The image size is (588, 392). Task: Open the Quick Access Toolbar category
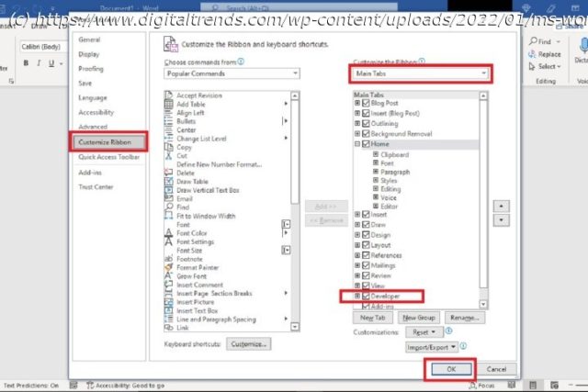[108, 157]
